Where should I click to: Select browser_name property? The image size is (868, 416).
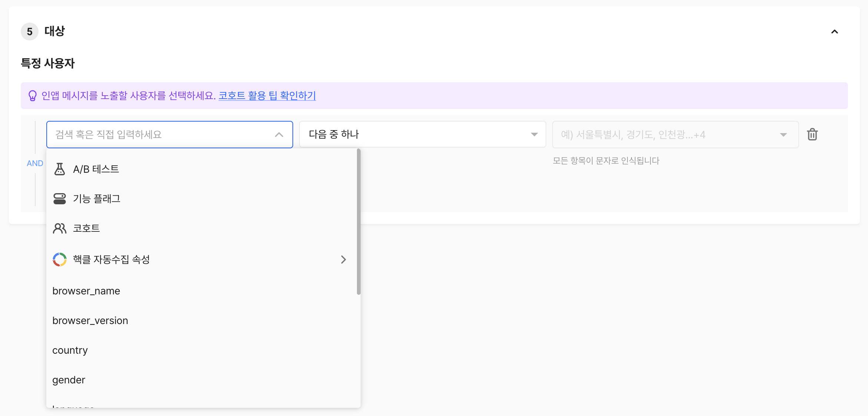[202, 291]
